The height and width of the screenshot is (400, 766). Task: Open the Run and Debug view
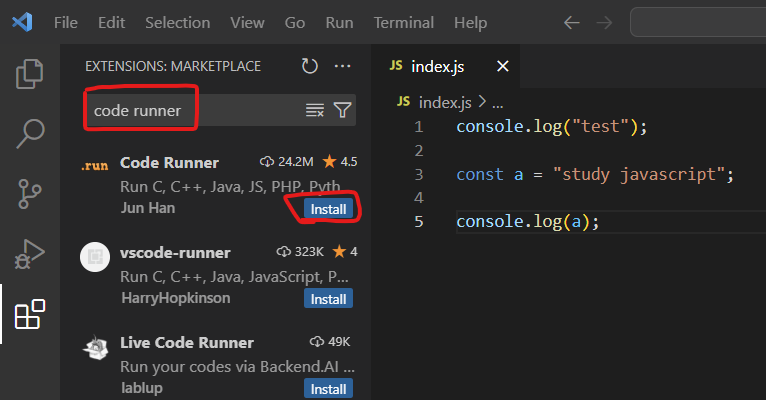(x=30, y=254)
